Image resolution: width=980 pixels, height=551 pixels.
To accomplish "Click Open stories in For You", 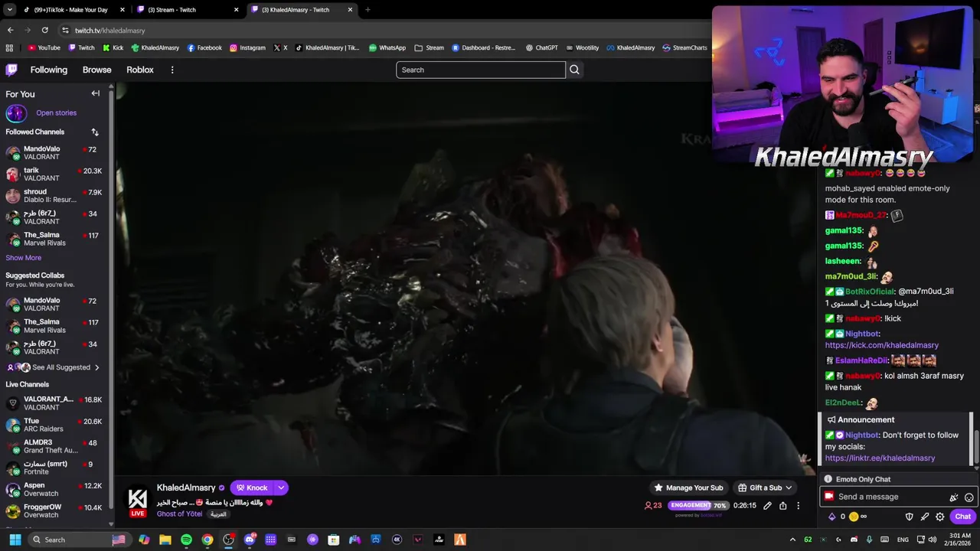I will [x=56, y=112].
